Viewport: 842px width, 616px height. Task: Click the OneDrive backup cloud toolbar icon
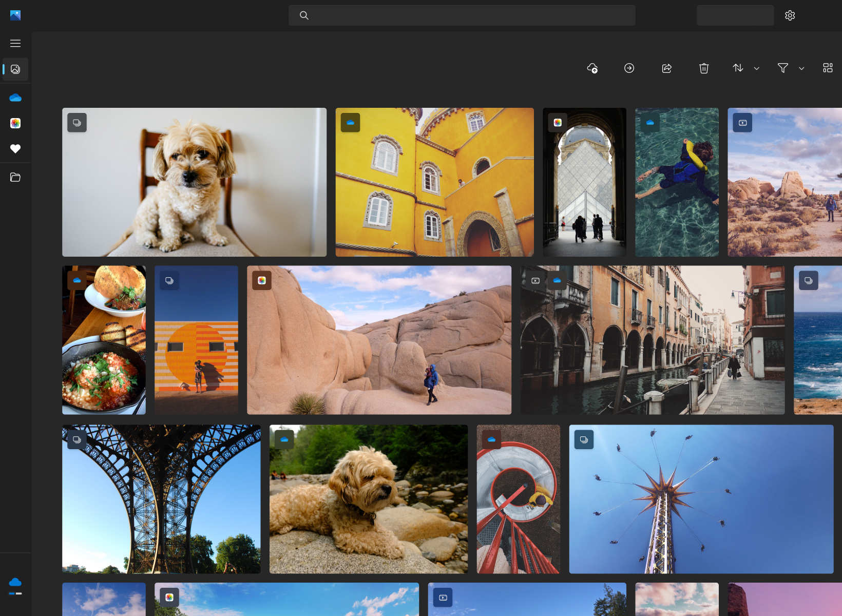[592, 68]
